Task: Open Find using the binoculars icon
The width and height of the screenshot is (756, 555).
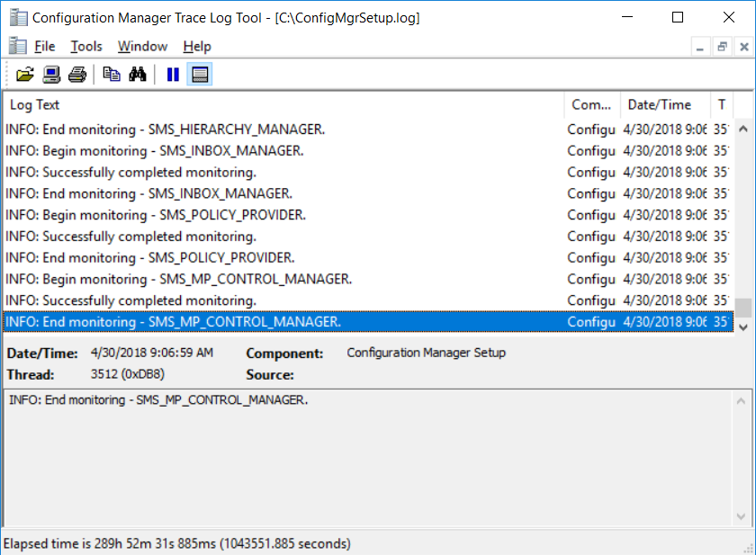Action: [x=138, y=75]
